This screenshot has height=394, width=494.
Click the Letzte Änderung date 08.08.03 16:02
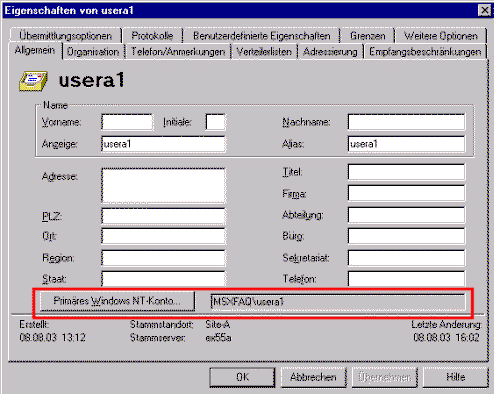coord(446,337)
